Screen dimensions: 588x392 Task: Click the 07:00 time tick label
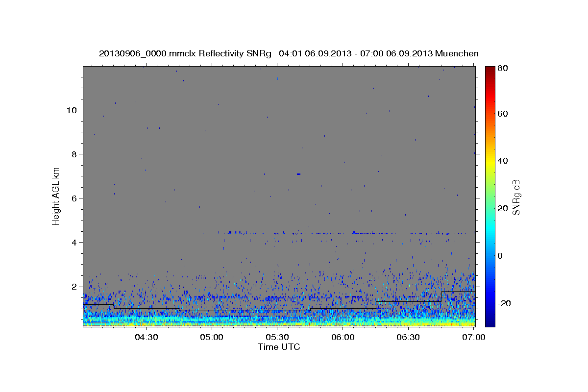[474, 337]
